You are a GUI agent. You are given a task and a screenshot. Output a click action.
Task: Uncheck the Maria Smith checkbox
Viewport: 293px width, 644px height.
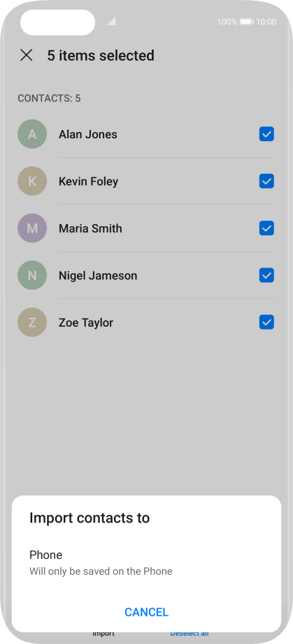[266, 228]
